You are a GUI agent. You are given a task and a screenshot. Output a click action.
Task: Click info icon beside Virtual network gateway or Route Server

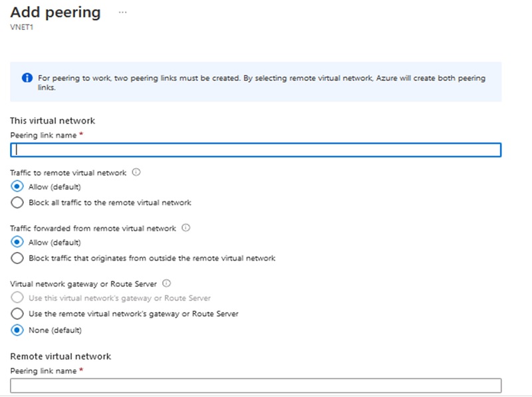pos(166,283)
